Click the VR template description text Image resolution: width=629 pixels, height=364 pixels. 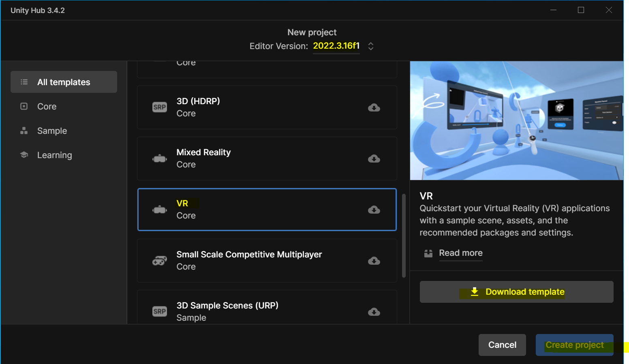(x=515, y=221)
